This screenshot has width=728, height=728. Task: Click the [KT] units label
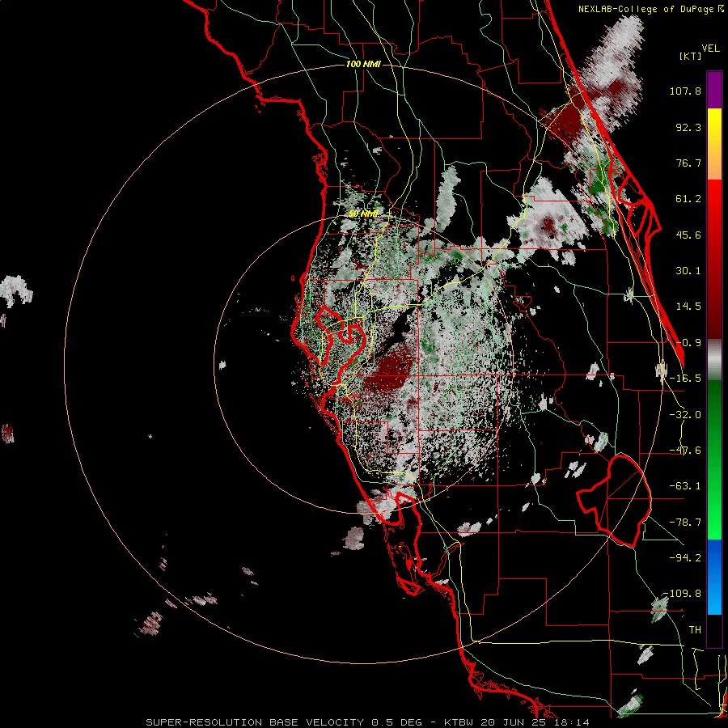pyautogui.click(x=690, y=56)
